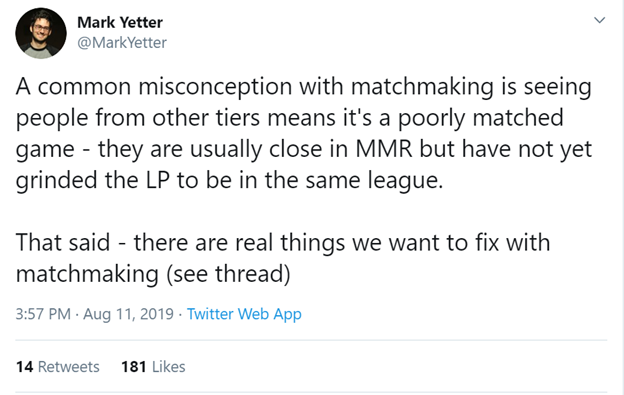View the 181 Likes list
The height and width of the screenshot is (395, 624).
click(153, 366)
